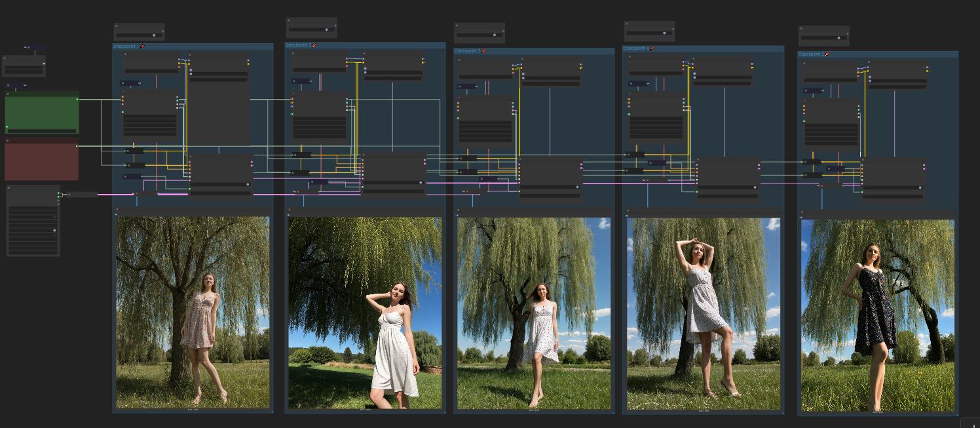980x428 pixels.
Task: Switch the toggle in node above Checkpoint 5
Action: [839, 38]
